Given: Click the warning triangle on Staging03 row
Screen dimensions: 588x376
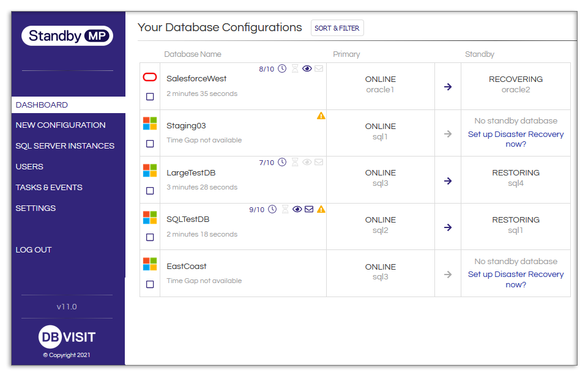Looking at the screenshot, I should pyautogui.click(x=321, y=116).
